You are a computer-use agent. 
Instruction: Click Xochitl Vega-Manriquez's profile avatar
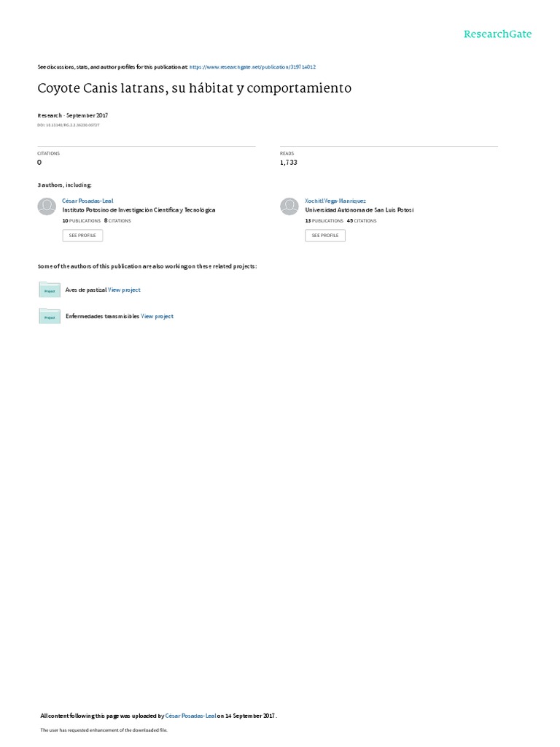tap(289, 206)
